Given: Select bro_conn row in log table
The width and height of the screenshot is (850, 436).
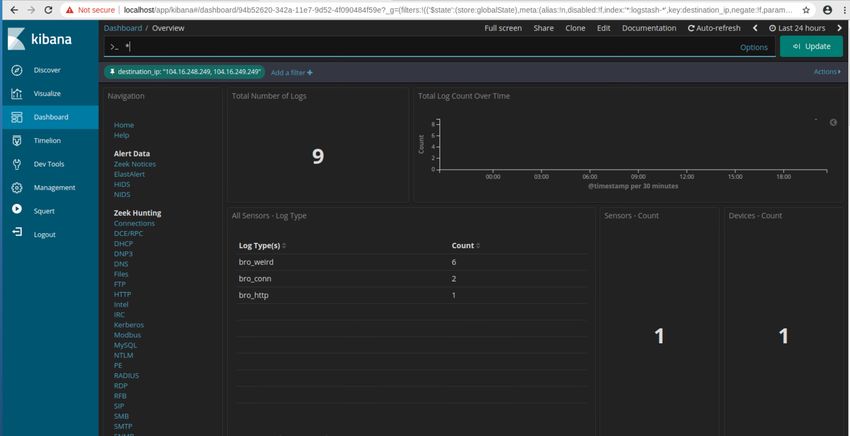Looking at the screenshot, I should pos(412,279).
